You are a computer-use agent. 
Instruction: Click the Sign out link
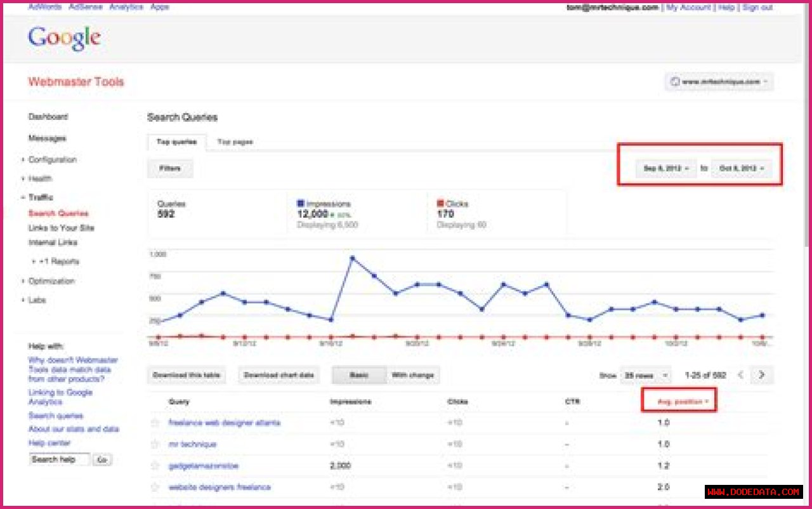coord(757,8)
